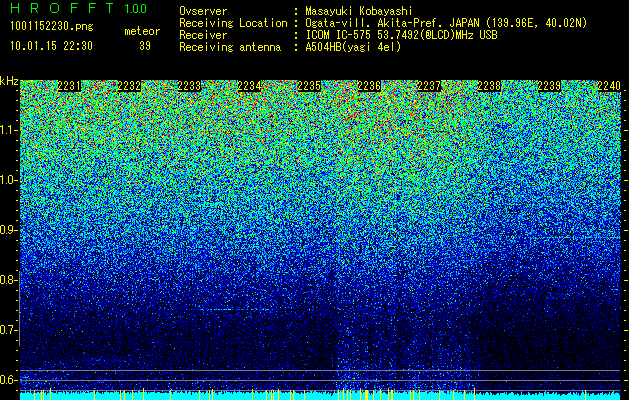
Task: Click the 0.7 frequency axis label
Action: click(x=8, y=330)
